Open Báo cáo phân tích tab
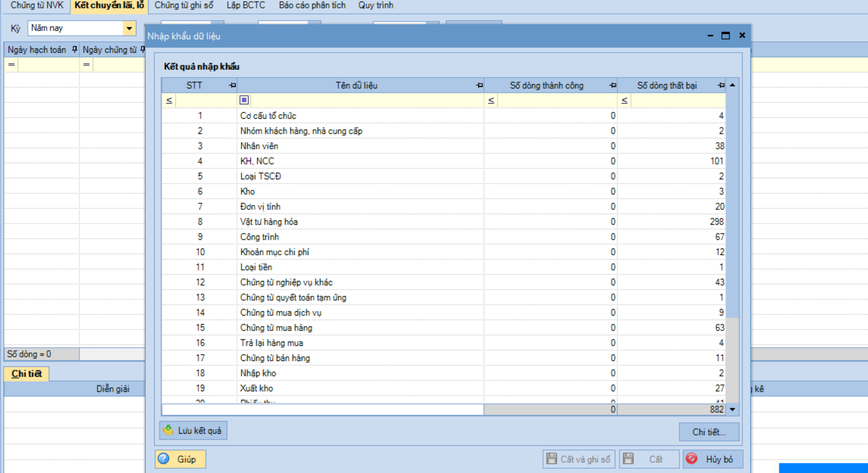 click(x=312, y=5)
